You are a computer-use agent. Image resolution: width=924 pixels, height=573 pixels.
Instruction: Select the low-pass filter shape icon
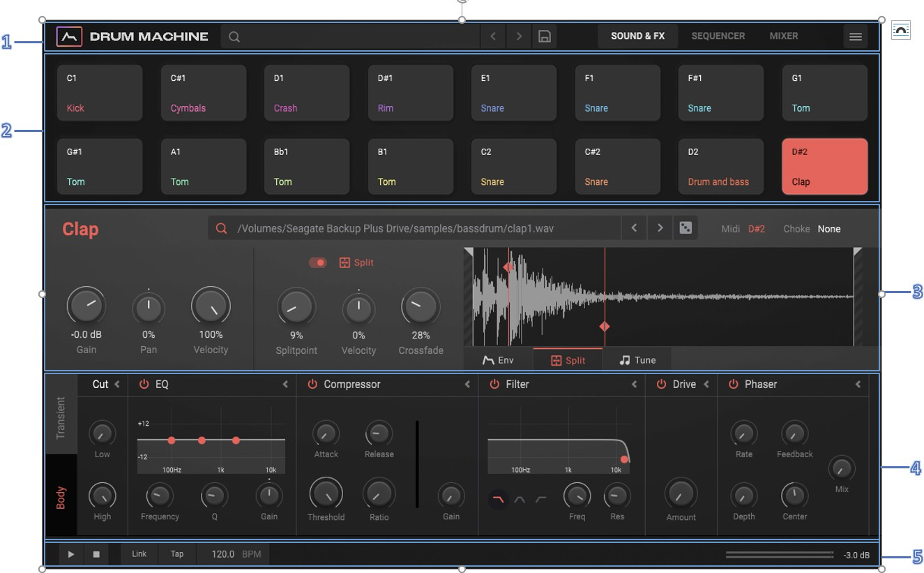[498, 498]
